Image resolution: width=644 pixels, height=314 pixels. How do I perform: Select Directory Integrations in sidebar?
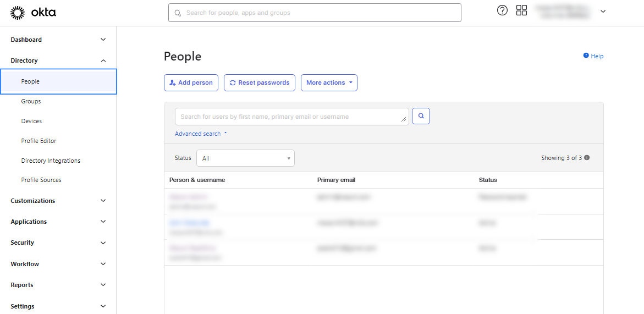(x=51, y=161)
